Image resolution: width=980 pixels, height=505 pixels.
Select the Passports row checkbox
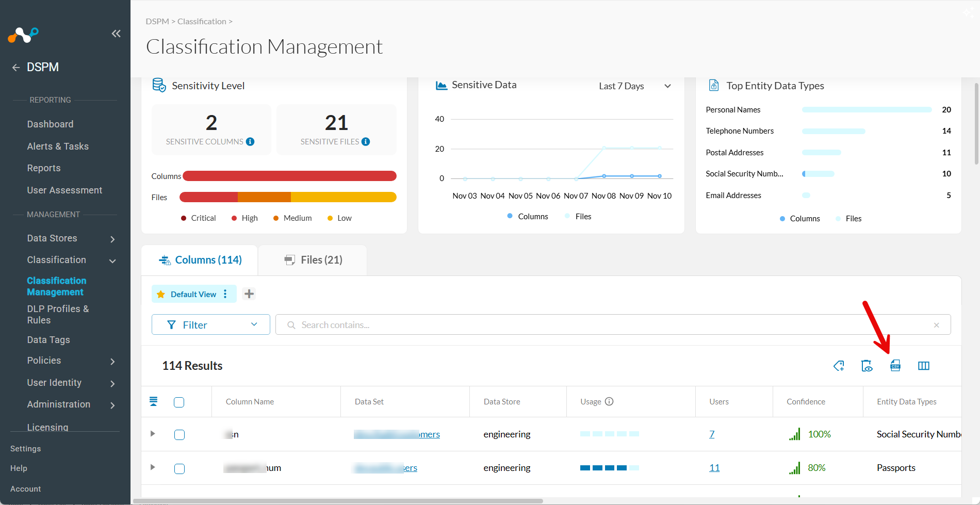179,468
